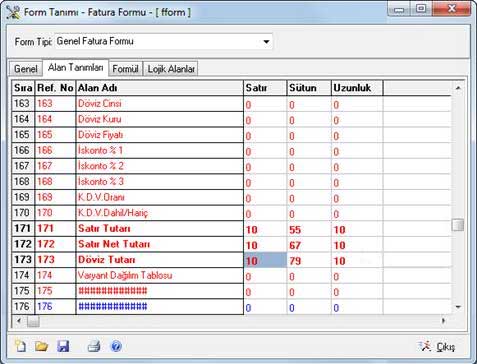Open form using folder icon
This screenshot has width=477, height=364.
coord(41,346)
